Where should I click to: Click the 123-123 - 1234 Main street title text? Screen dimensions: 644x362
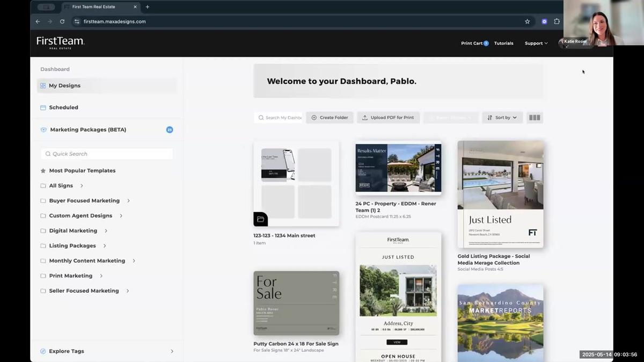[x=284, y=236]
